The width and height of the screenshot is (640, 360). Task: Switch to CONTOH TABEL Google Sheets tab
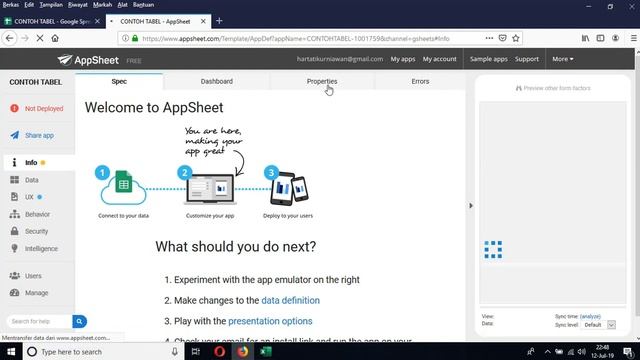[52, 21]
